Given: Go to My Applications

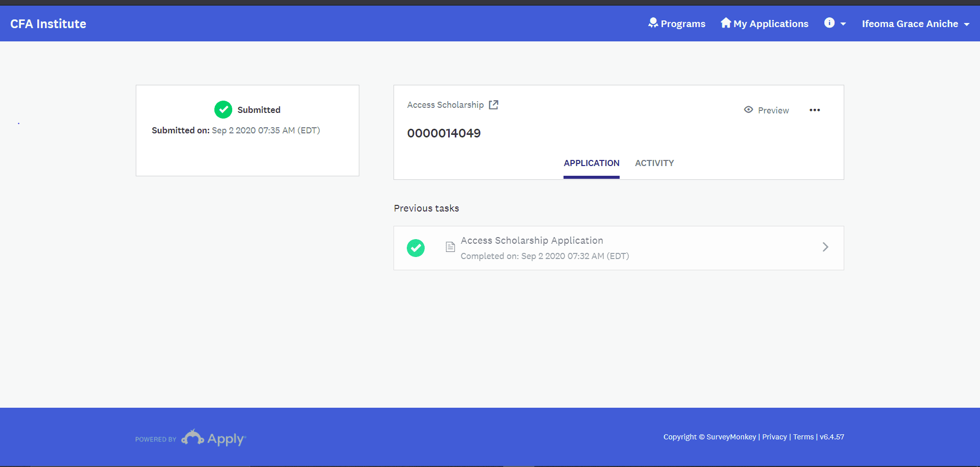Looking at the screenshot, I should click(764, 24).
